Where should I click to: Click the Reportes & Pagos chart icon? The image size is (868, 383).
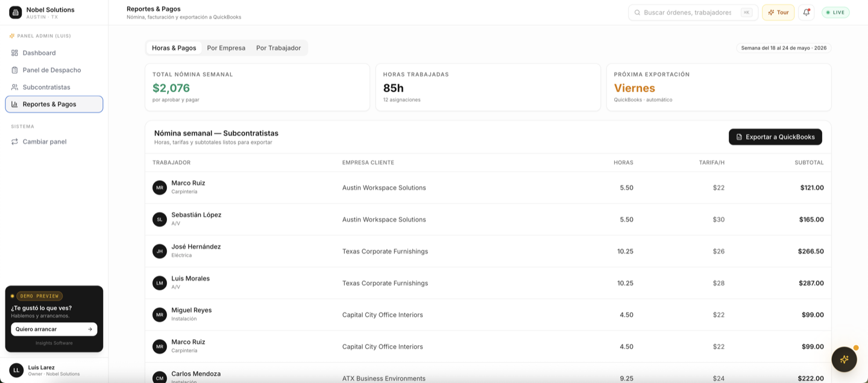[14, 104]
